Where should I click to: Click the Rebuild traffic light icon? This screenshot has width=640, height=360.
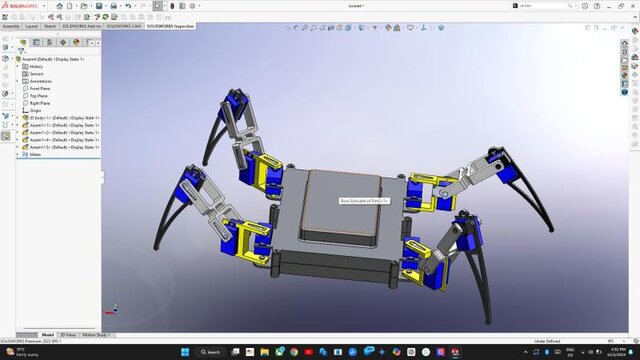[172, 6]
